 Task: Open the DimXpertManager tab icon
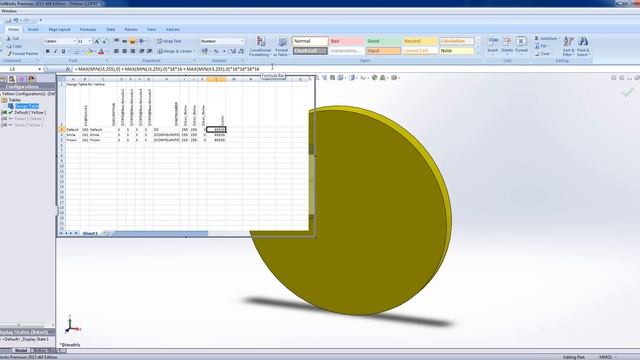(x=22, y=79)
